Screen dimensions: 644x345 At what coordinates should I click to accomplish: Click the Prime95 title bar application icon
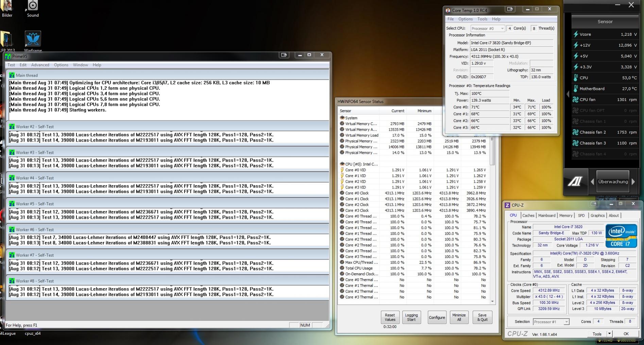[x=8, y=56]
